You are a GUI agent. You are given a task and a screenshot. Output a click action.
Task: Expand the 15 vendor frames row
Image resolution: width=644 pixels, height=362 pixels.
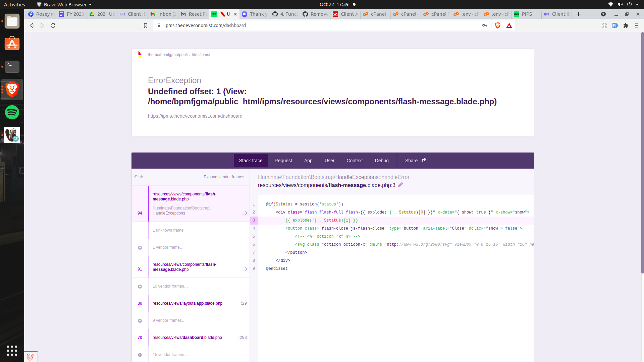191,354
